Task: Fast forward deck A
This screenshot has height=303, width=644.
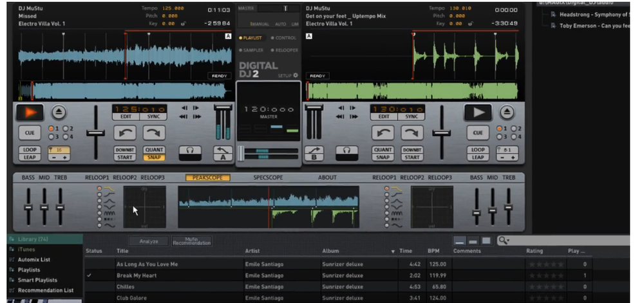Action: pyautogui.click(x=197, y=117)
